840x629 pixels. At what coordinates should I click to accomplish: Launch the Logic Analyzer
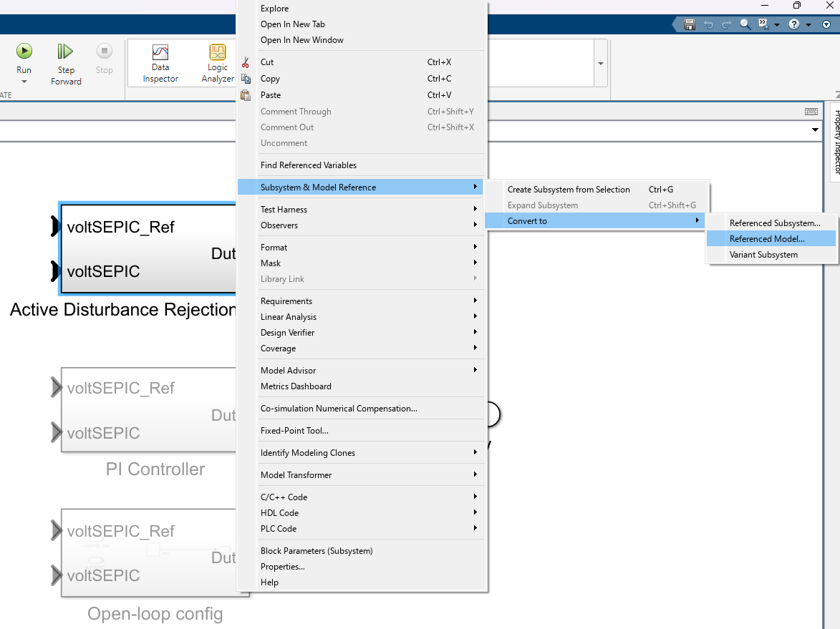[218, 62]
